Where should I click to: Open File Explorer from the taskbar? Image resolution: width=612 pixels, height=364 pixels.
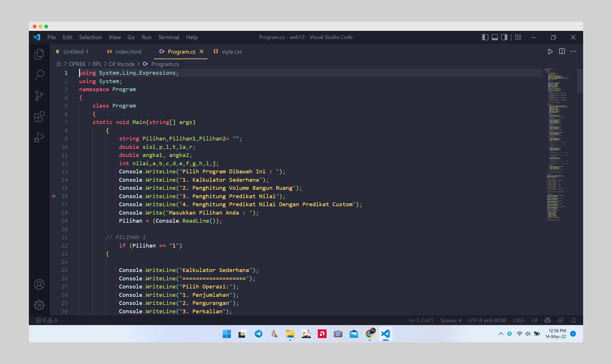(290, 334)
